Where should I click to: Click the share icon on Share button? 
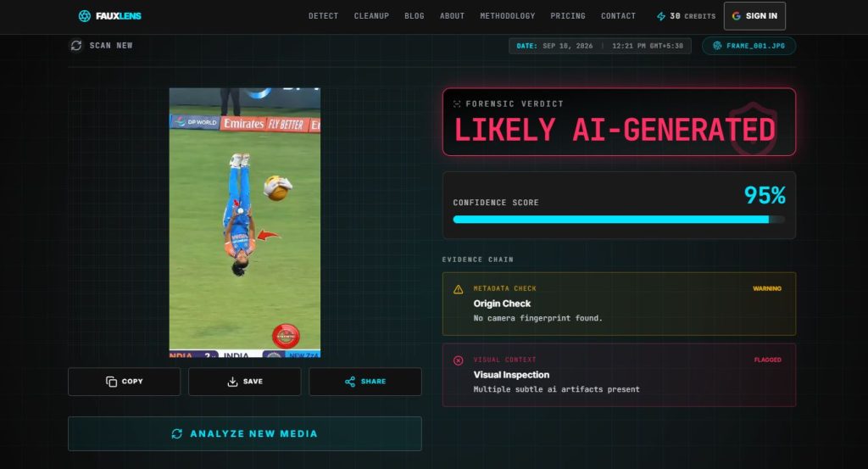pyautogui.click(x=350, y=382)
